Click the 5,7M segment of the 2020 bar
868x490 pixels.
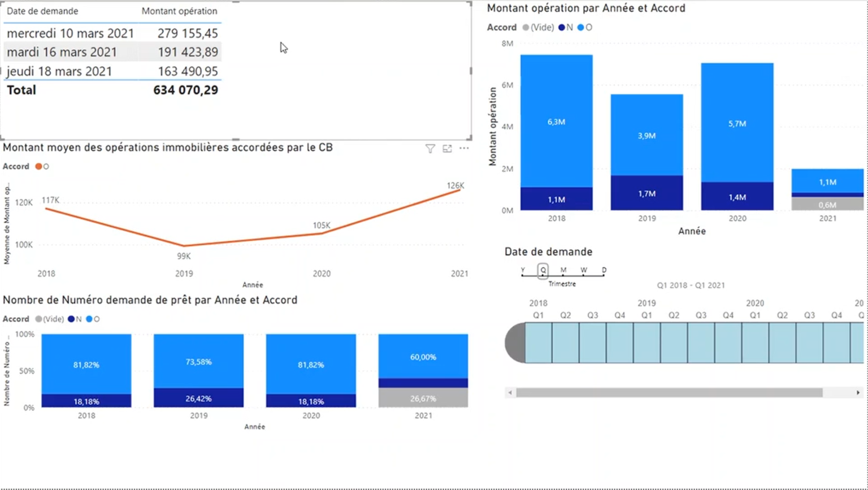(736, 123)
